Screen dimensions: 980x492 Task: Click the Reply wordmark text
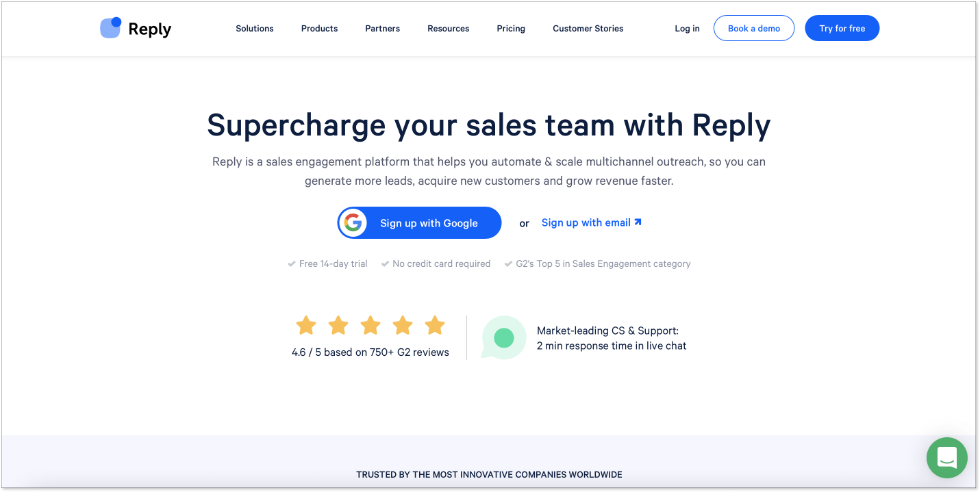150,29
